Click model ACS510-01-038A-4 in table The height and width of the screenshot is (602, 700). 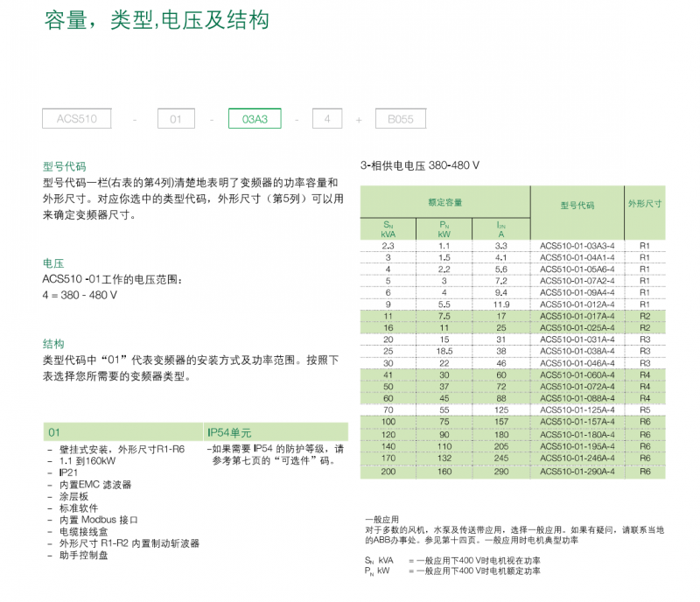coord(577,351)
